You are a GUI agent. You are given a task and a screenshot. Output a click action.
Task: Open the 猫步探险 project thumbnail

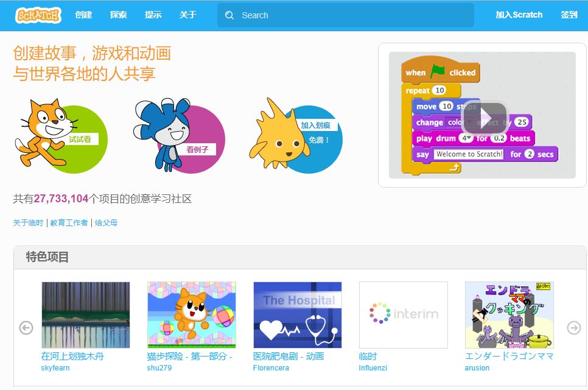click(192, 315)
